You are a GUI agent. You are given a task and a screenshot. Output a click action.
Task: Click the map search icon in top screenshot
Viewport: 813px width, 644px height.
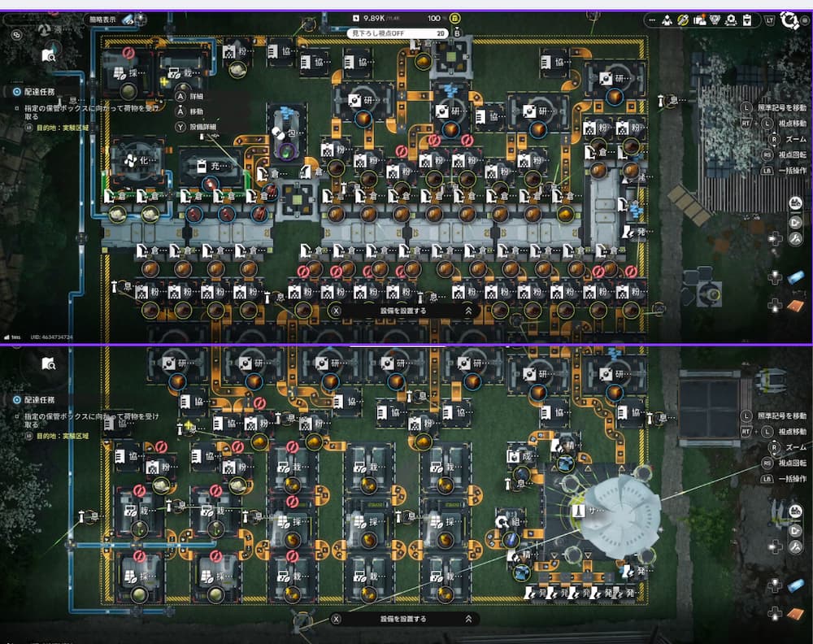[48, 55]
